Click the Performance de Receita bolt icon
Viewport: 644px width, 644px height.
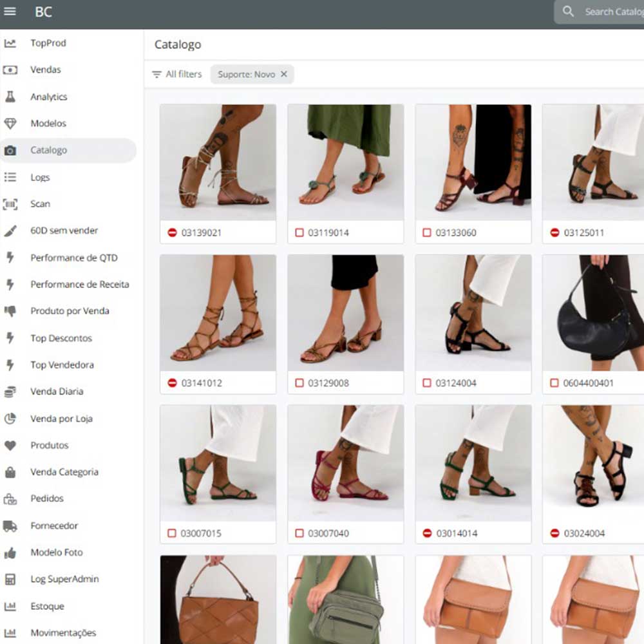10,285
